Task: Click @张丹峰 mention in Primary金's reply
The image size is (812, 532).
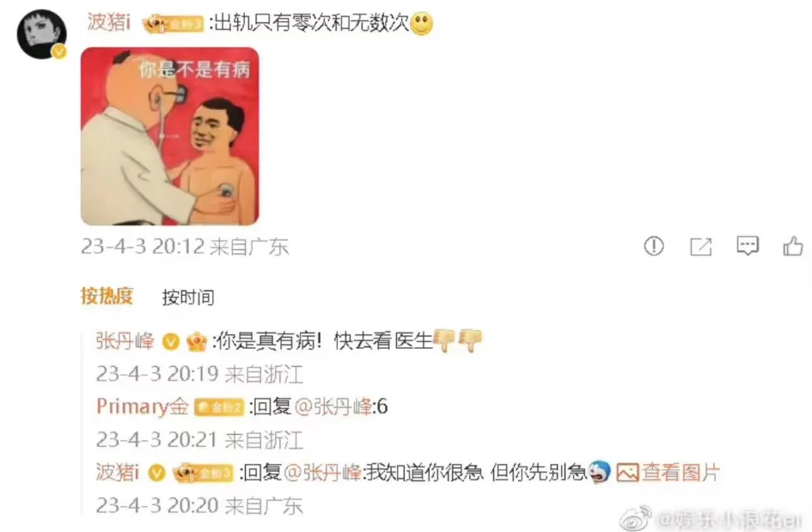Action: pos(333,407)
